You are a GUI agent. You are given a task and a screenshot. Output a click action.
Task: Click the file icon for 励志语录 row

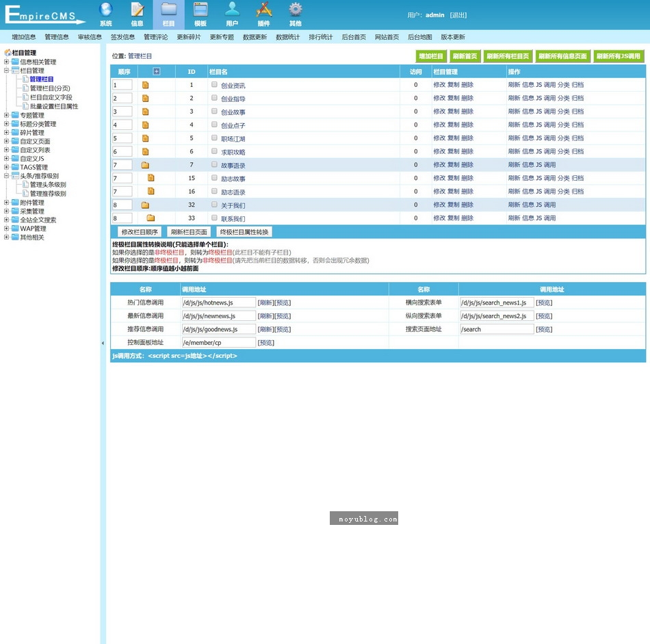point(151,191)
